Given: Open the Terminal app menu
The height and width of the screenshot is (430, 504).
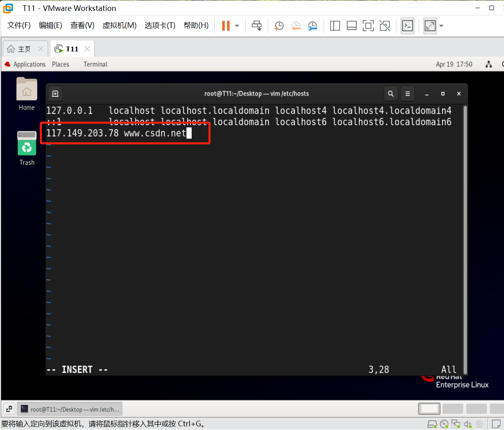Looking at the screenshot, I should point(95,64).
